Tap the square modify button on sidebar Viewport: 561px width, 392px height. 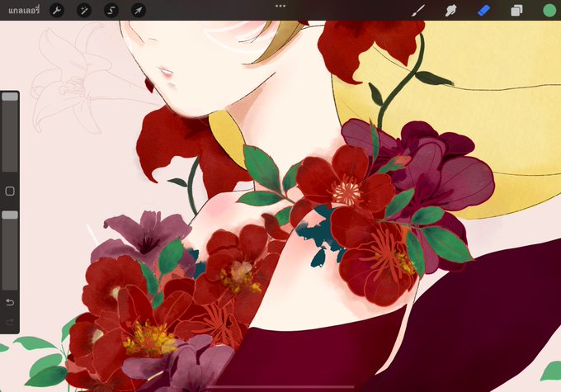coord(10,191)
